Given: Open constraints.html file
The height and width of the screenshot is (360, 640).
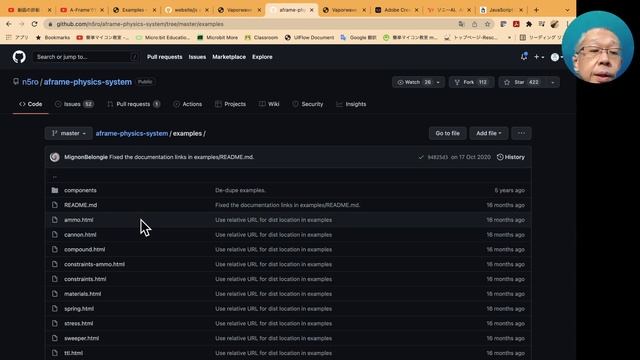Looking at the screenshot, I should coord(85,279).
